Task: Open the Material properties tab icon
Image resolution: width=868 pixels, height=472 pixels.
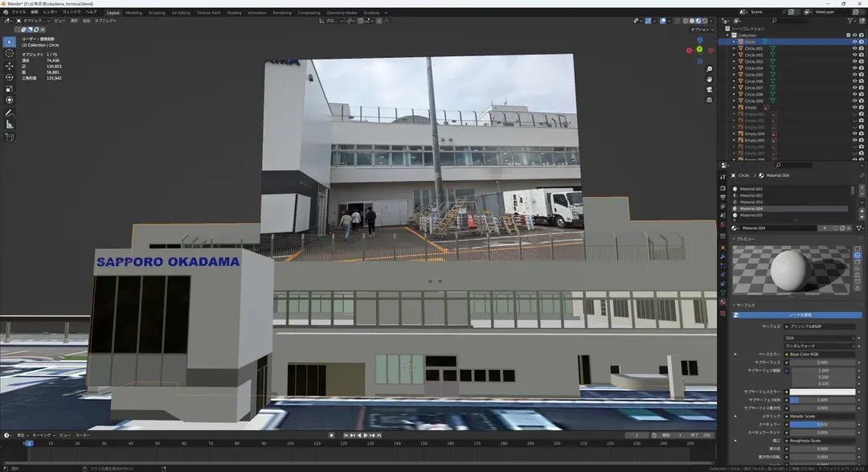Action: click(723, 302)
